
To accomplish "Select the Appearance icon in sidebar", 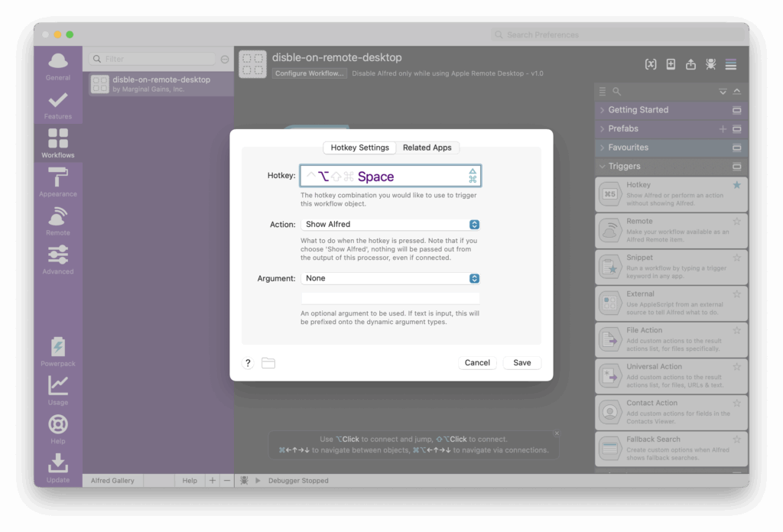I will point(58,182).
